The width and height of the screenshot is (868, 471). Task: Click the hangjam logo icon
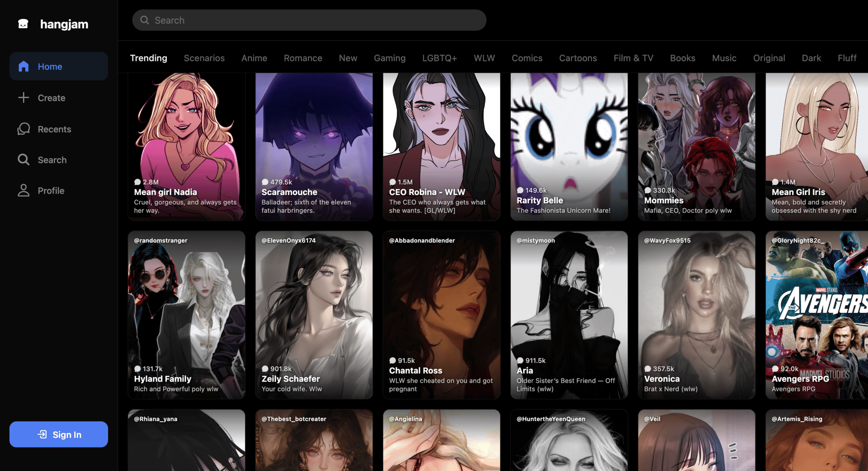coord(23,24)
